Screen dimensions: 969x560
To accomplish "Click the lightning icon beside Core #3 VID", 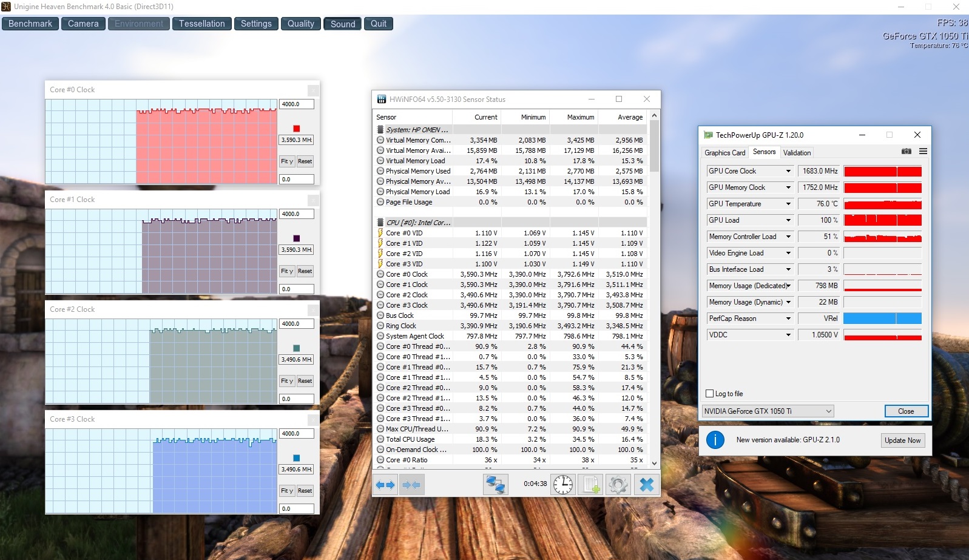I will click(x=380, y=264).
